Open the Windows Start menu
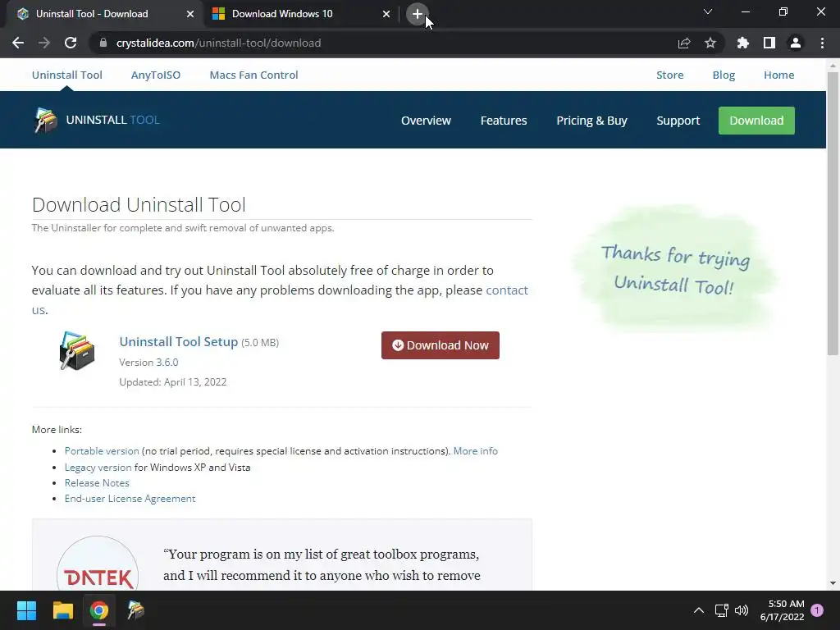The image size is (840, 630). coord(26,610)
